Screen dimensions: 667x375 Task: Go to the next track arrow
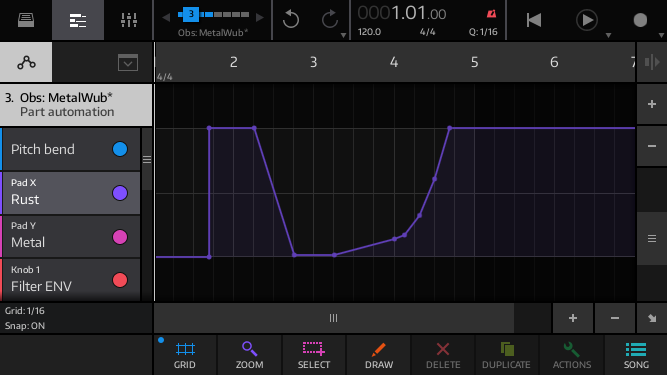click(x=259, y=17)
